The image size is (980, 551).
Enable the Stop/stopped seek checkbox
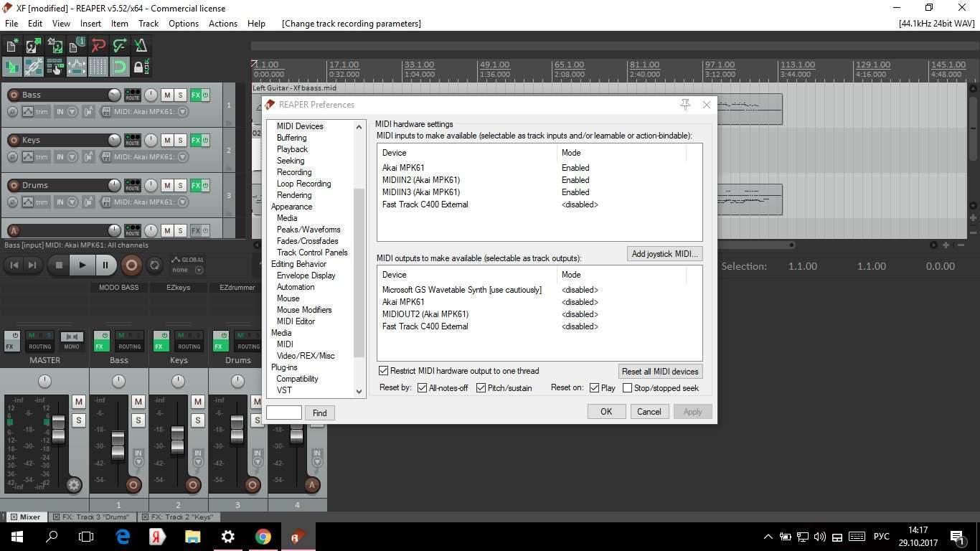coord(627,388)
